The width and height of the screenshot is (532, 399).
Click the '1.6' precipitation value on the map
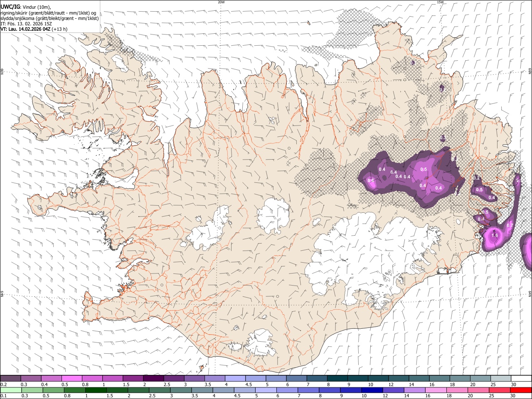point(495,236)
